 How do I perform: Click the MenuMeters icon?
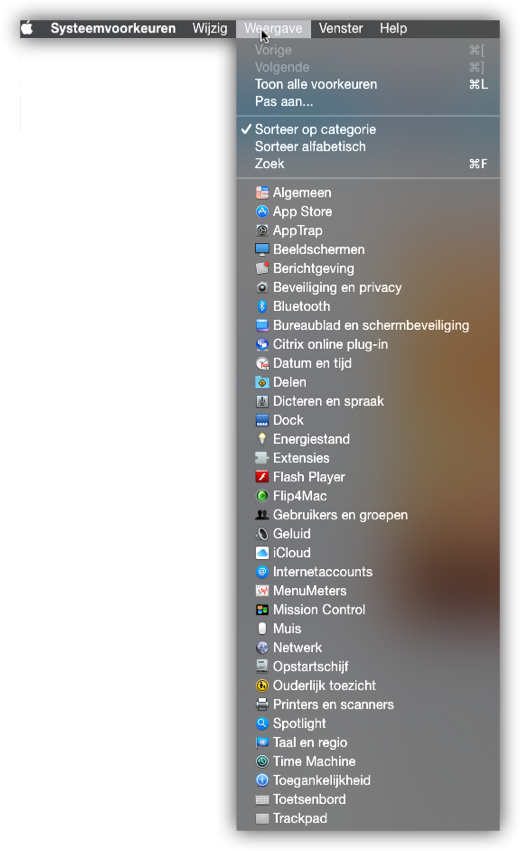(x=262, y=590)
